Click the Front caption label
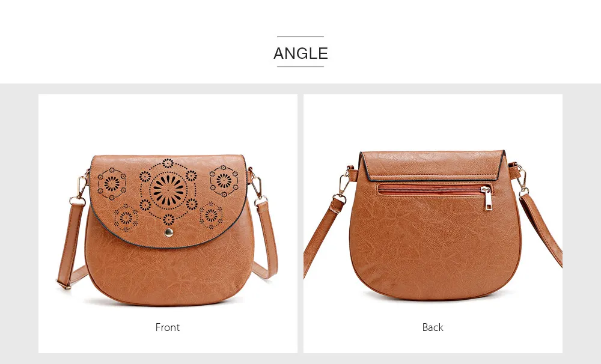Viewport: 601px width, 364px height. coord(168,327)
